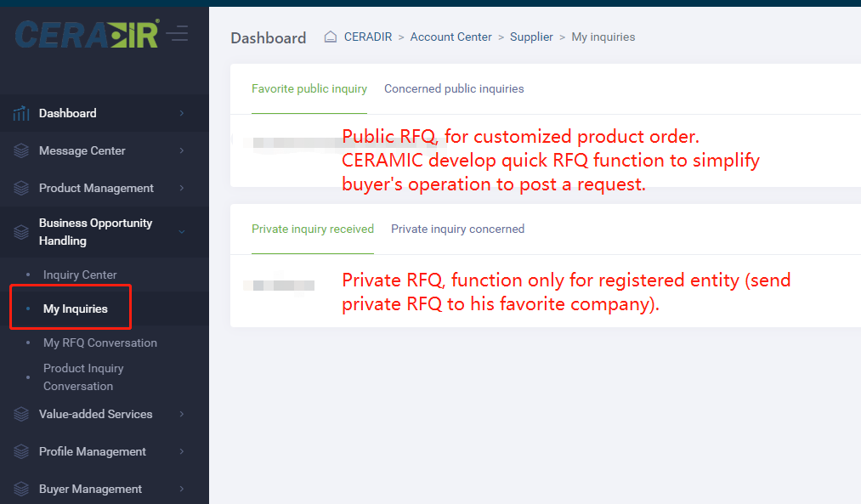The image size is (861, 504).
Task: Click the Account Center breadcrumb link
Action: [x=450, y=37]
